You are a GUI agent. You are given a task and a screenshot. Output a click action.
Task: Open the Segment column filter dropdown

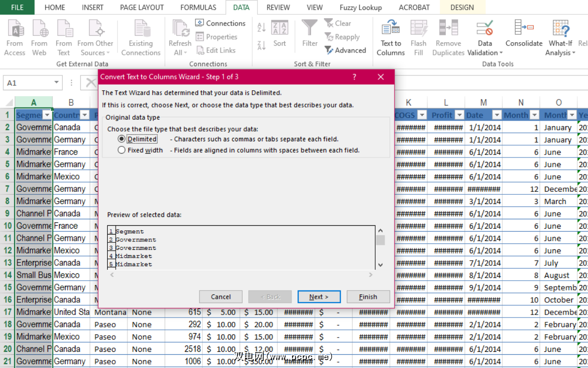[47, 115]
